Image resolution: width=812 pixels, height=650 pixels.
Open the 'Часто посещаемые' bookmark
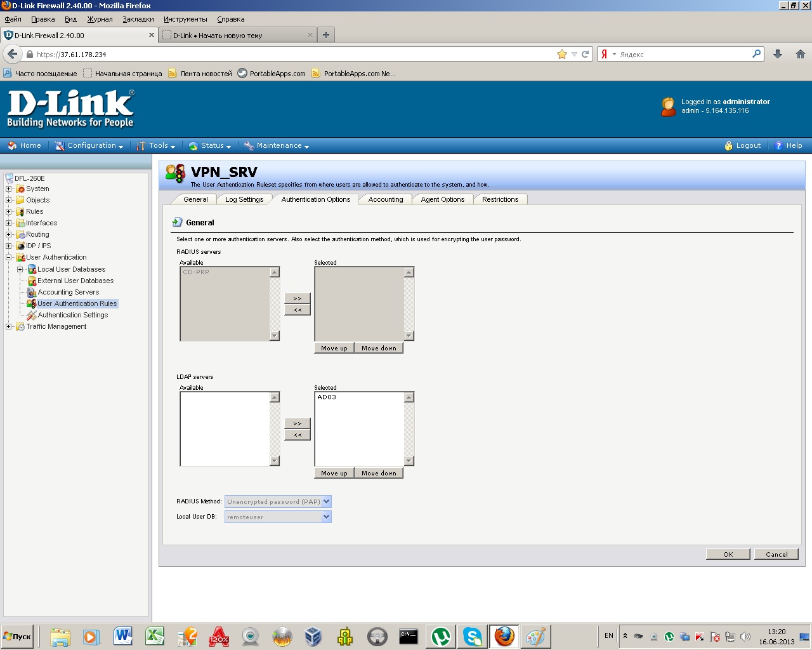(x=40, y=74)
